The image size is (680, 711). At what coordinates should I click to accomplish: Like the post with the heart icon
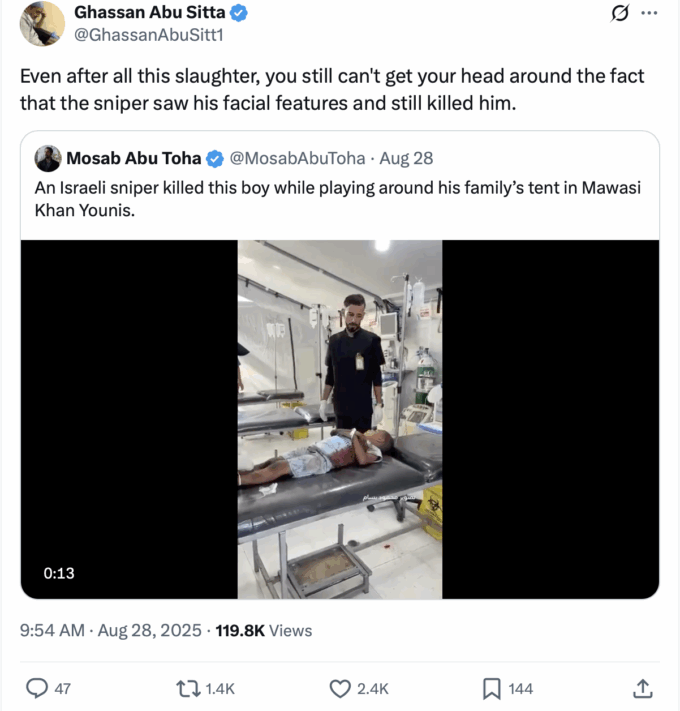pyautogui.click(x=341, y=688)
